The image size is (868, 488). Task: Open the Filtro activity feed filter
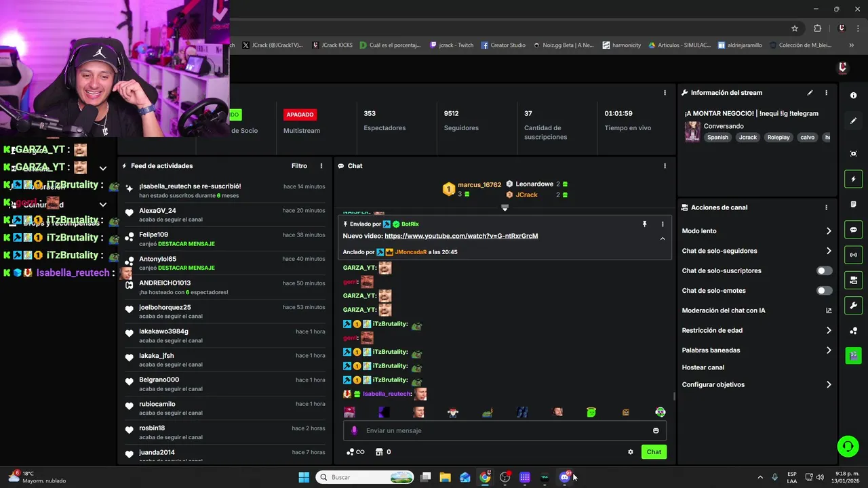(299, 166)
